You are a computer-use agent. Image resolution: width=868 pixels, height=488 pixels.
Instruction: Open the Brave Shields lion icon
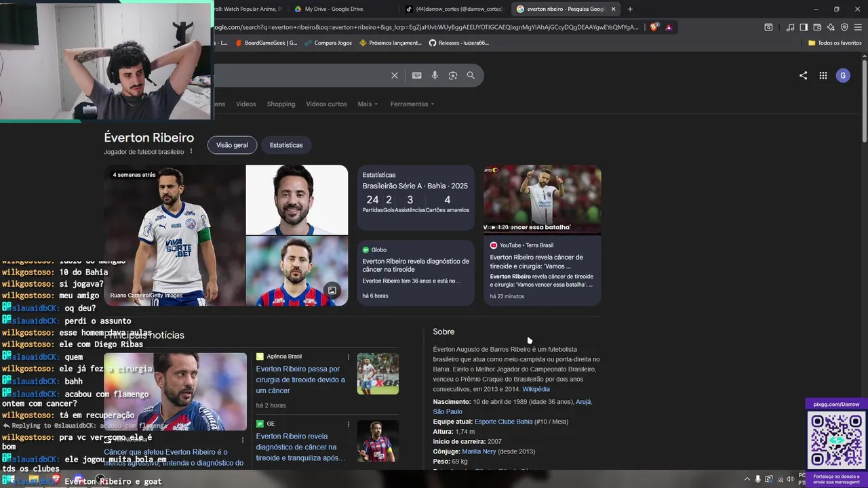[x=654, y=27]
